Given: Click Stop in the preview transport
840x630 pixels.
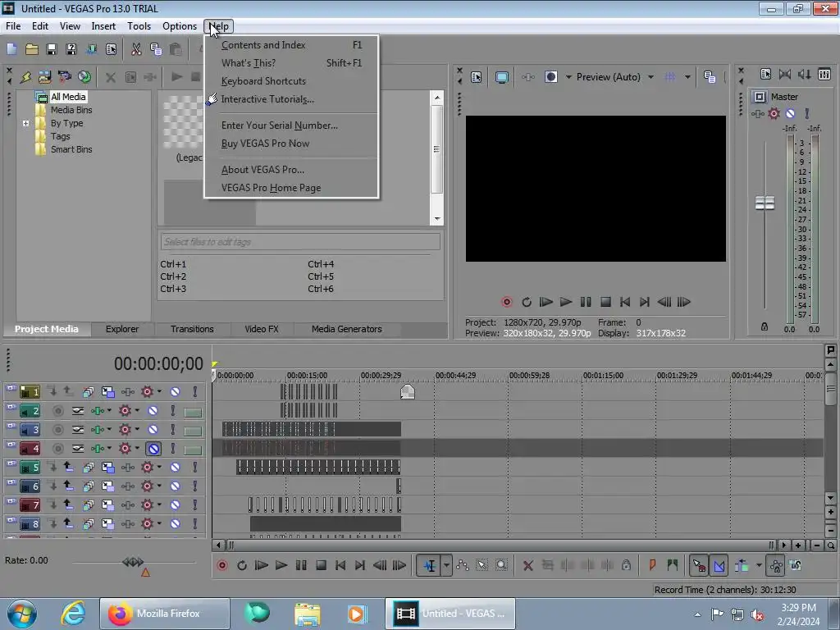Looking at the screenshot, I should (x=605, y=302).
